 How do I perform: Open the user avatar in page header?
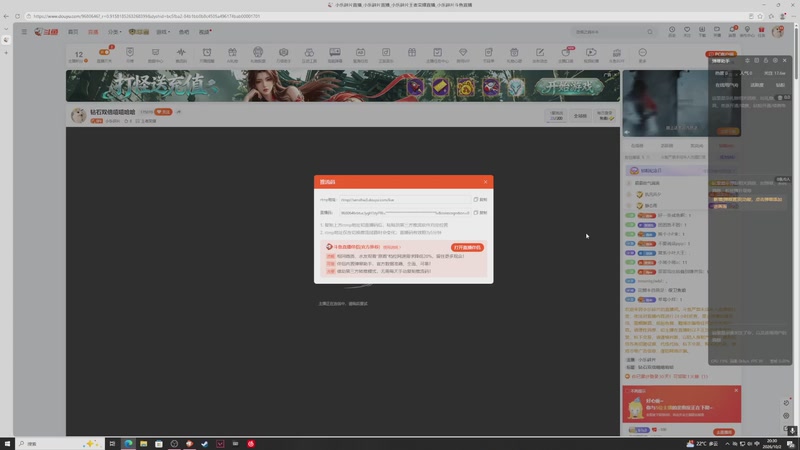778,32
